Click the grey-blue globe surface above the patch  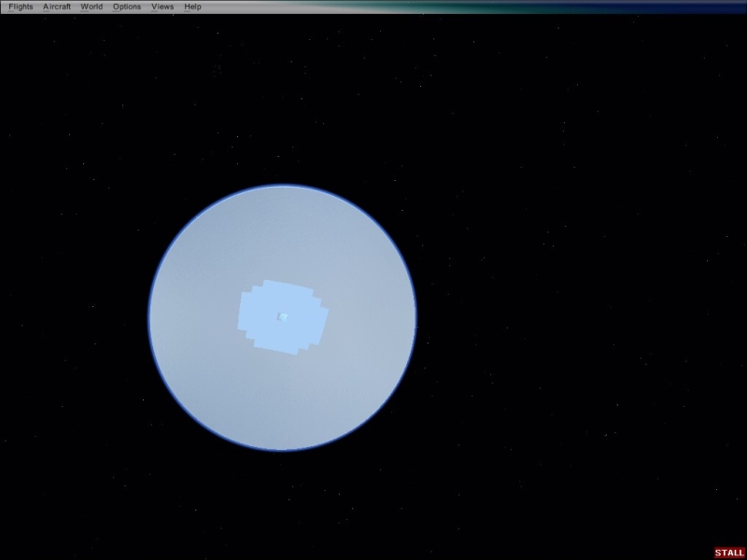282,233
